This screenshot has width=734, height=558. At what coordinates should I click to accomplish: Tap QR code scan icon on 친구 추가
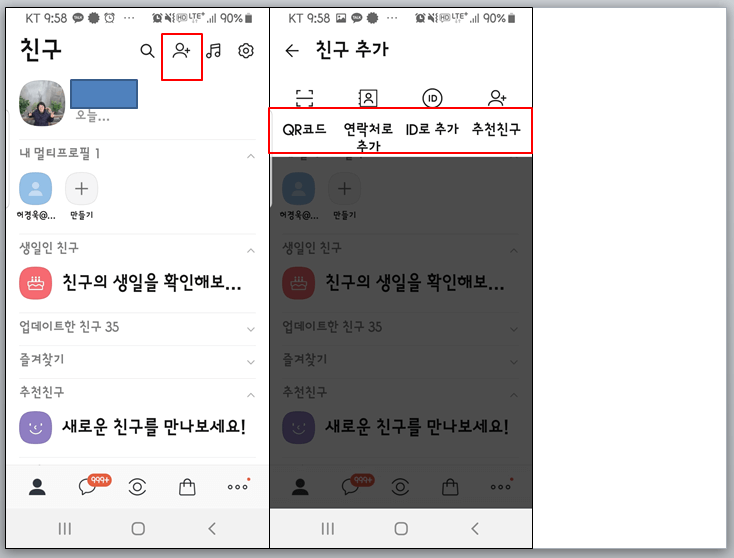pos(305,98)
